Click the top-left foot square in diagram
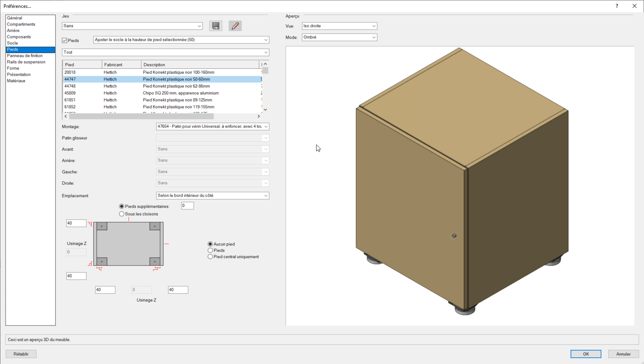The height and width of the screenshot is (364, 644). (102, 226)
